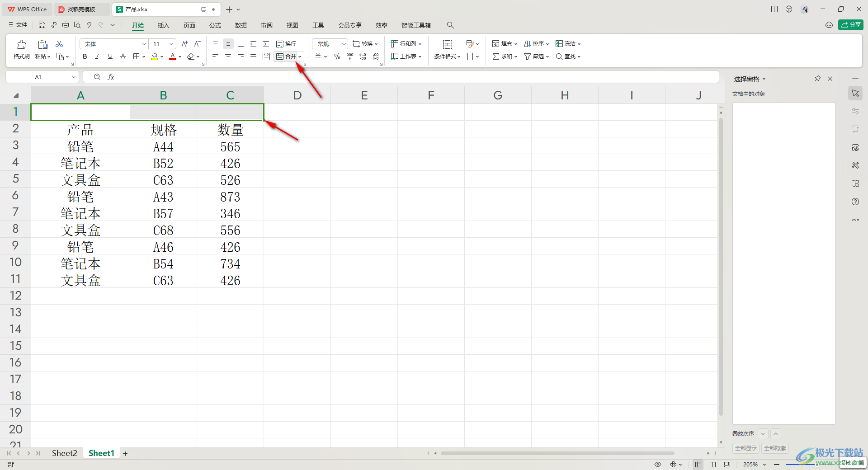Toggle Italic formatting

pyautogui.click(x=97, y=56)
